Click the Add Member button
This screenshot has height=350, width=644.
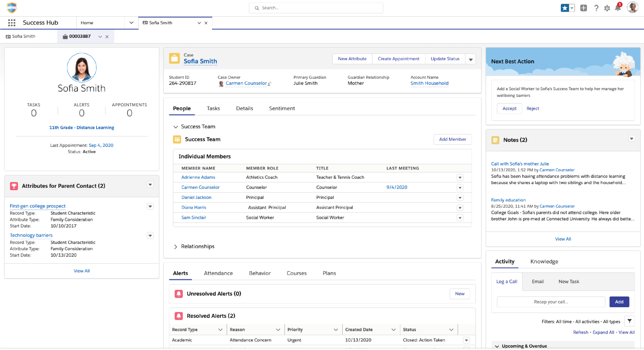(452, 139)
